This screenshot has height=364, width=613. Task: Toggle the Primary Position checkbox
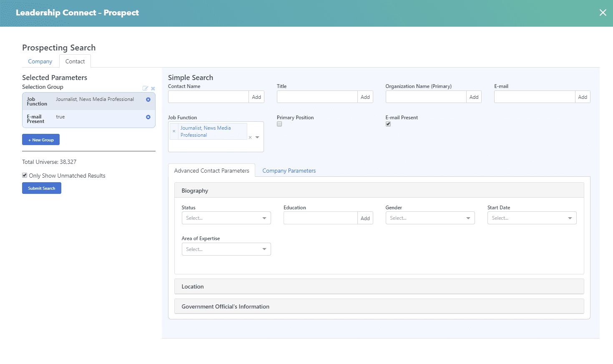[279, 124]
